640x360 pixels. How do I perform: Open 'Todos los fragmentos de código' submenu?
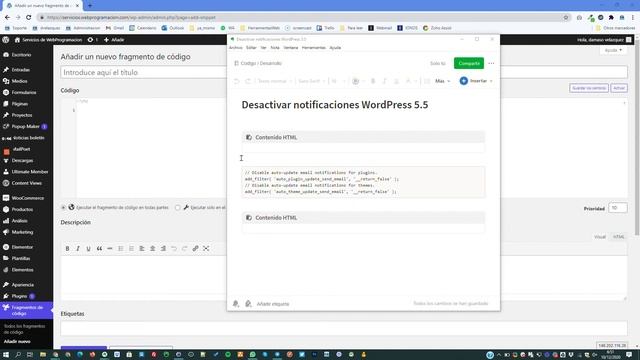tap(24, 329)
